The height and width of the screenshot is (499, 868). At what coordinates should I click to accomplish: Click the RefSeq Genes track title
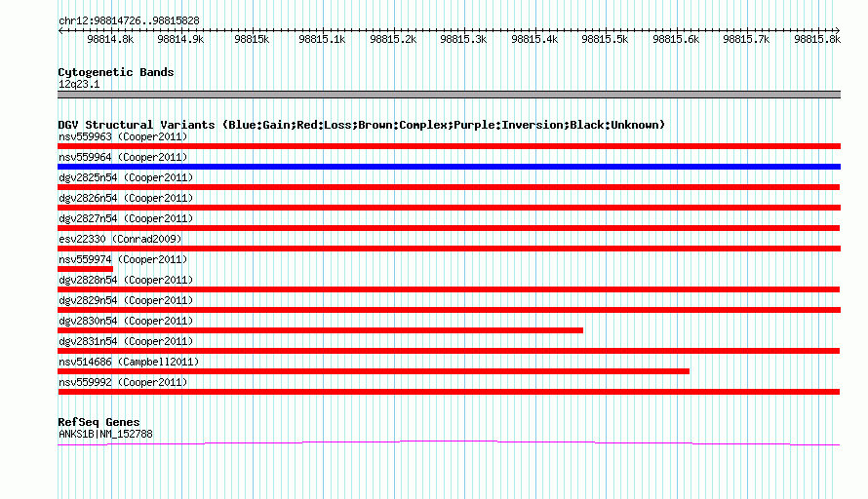point(99,422)
